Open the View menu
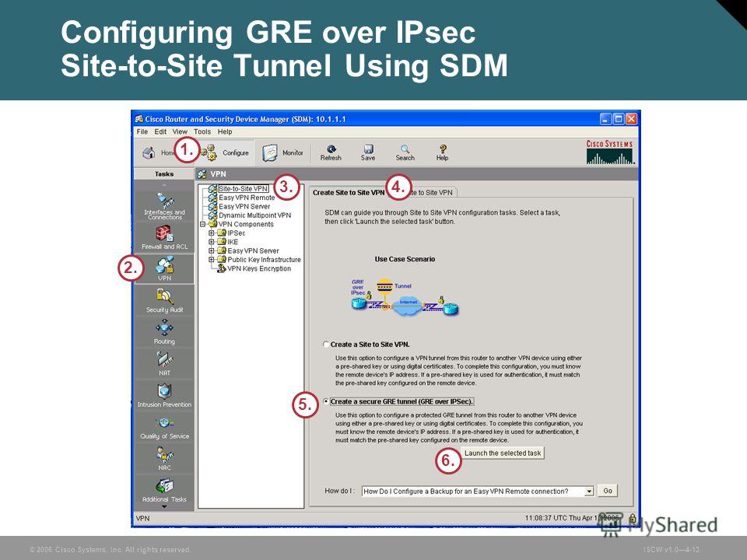This screenshot has width=747, height=560. point(180,132)
